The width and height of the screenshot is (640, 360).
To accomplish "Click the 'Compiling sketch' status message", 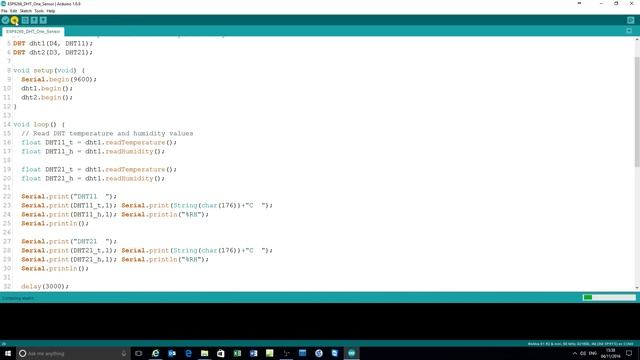I will [18, 298].
